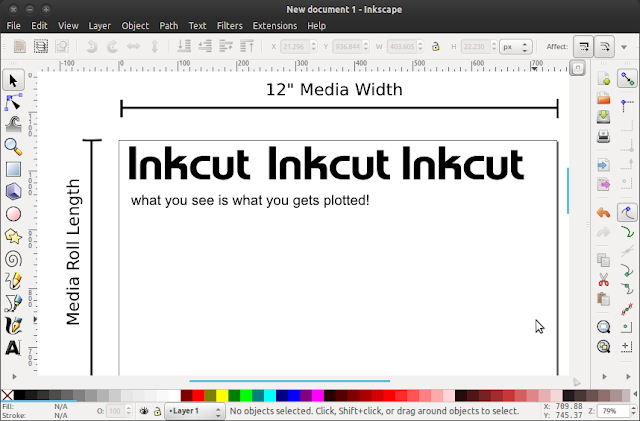Open a file using the folder icon

(x=603, y=98)
